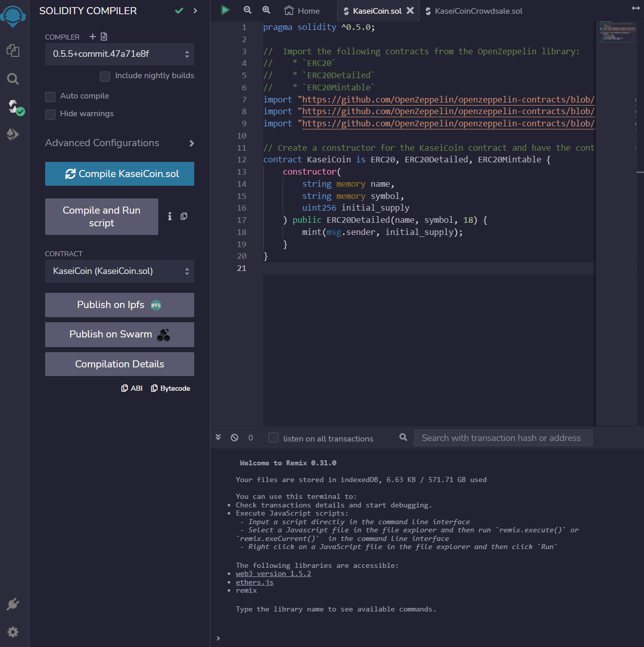
Task: Clear the terminal console
Action: click(x=234, y=437)
